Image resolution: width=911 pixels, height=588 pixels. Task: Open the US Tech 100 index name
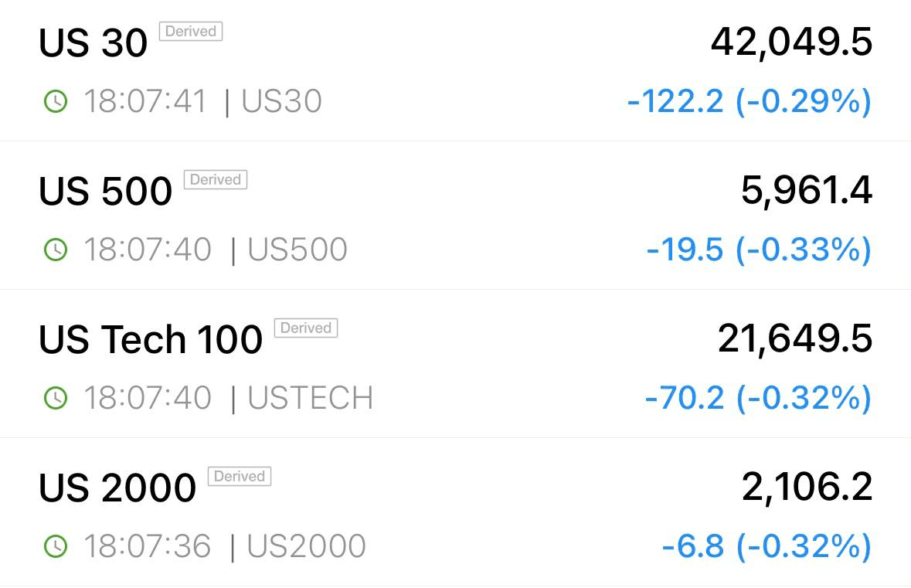(151, 339)
